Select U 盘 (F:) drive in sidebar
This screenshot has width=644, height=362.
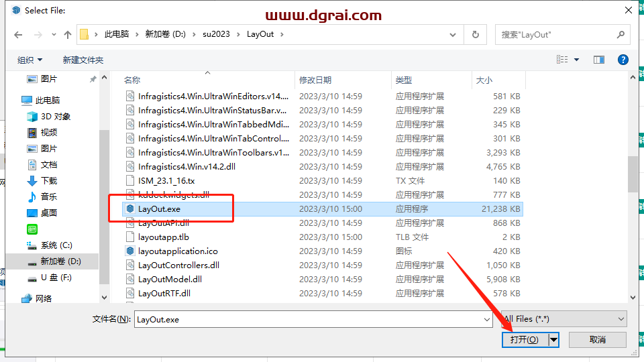click(x=49, y=278)
